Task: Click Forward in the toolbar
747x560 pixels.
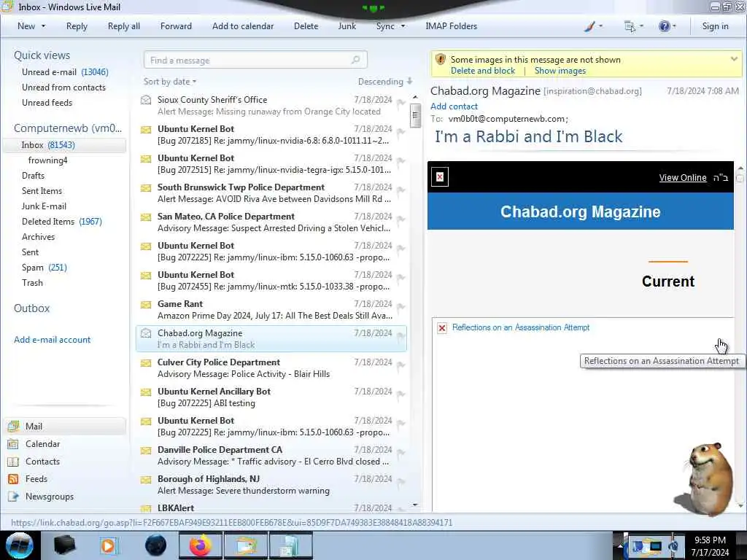Action: 176,26
